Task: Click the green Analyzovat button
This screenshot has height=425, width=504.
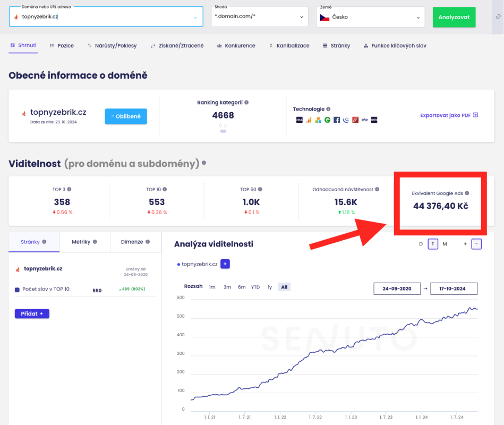Action: tap(454, 17)
